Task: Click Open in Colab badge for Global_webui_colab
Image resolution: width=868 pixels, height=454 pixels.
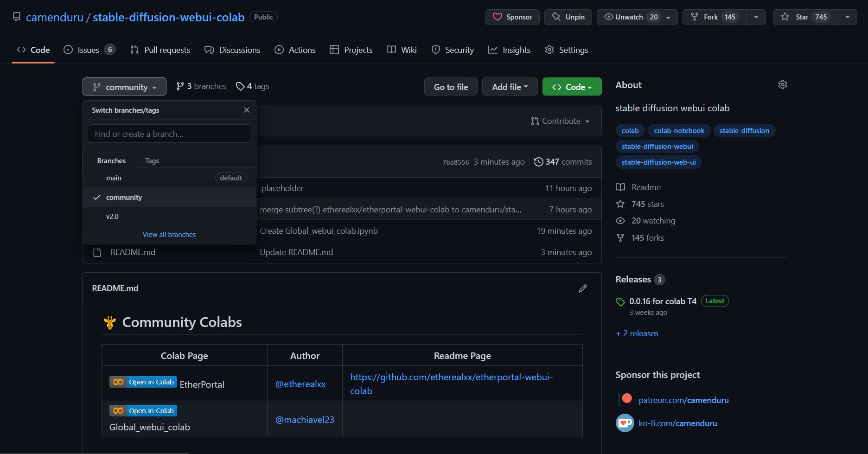Action: [143, 411]
